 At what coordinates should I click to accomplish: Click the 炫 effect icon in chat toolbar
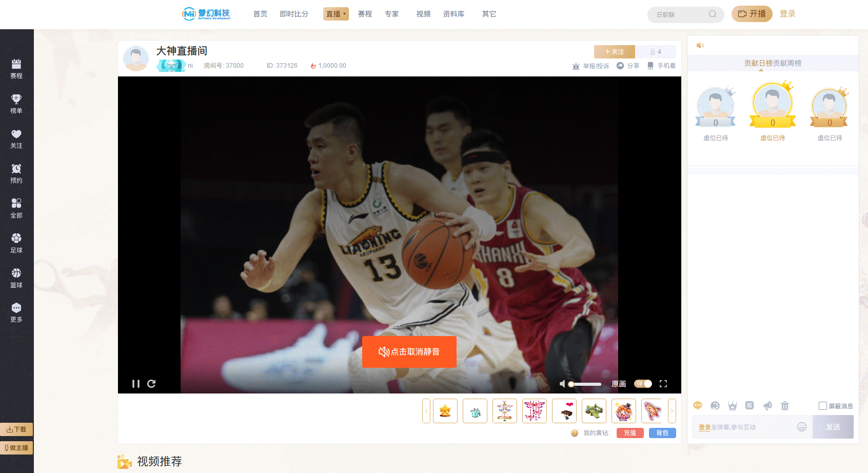749,405
